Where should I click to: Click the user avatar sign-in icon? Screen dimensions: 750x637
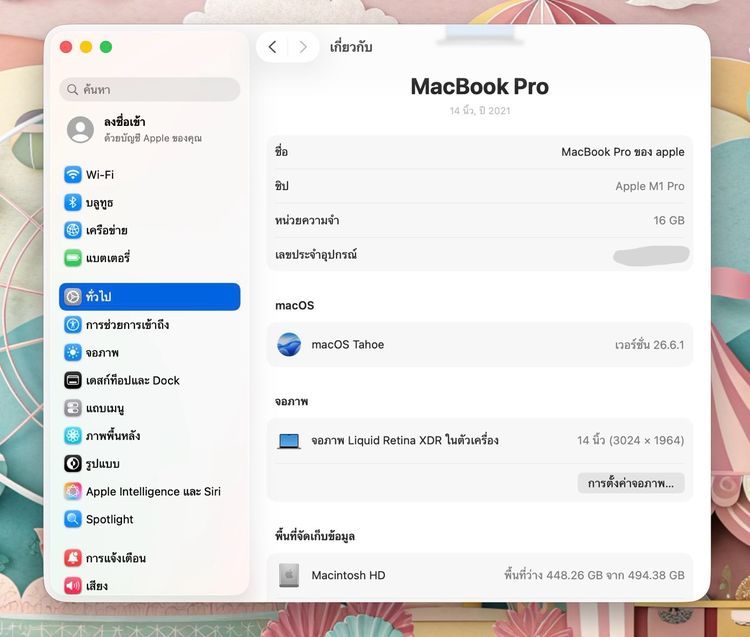point(80,130)
